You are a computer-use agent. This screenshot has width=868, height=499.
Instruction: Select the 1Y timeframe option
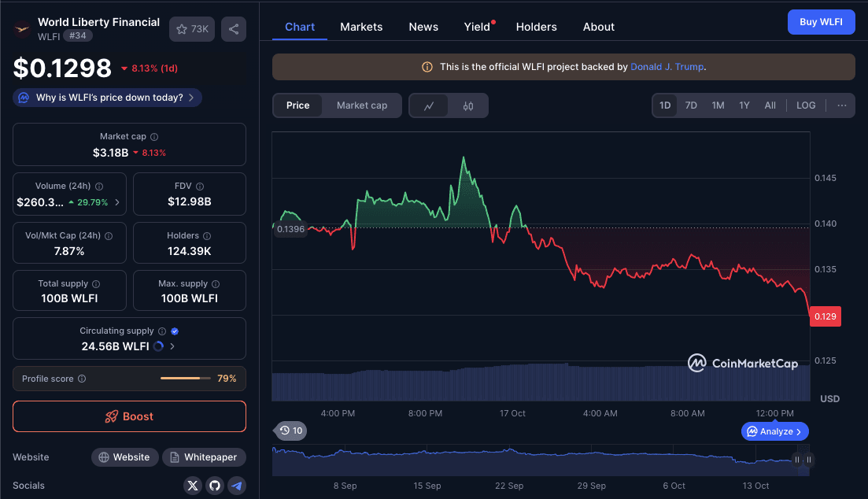pyautogui.click(x=744, y=105)
